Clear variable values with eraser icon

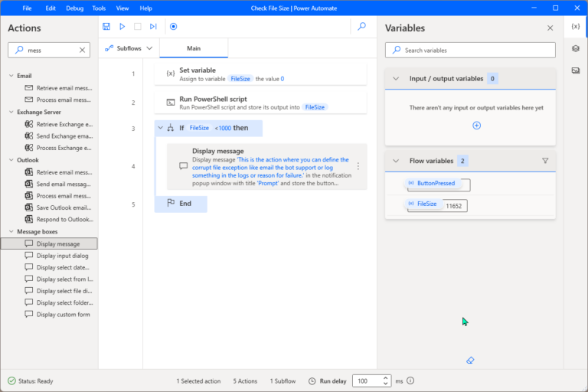471,359
